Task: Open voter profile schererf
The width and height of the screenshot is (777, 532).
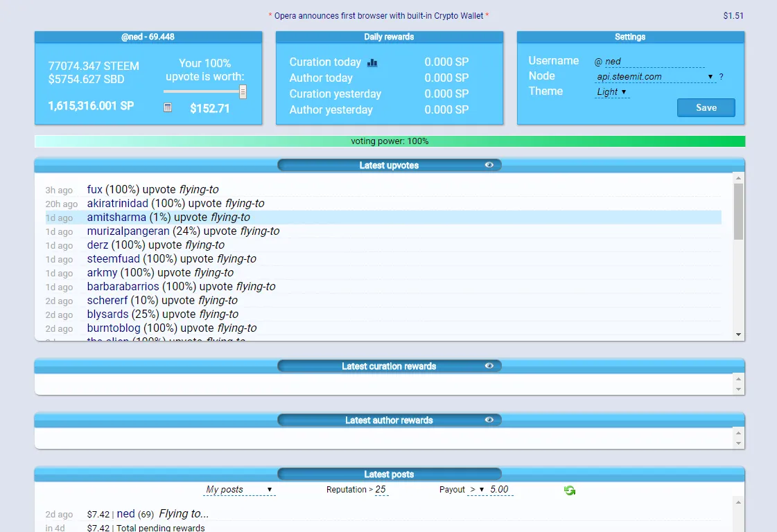Action: 107,300
